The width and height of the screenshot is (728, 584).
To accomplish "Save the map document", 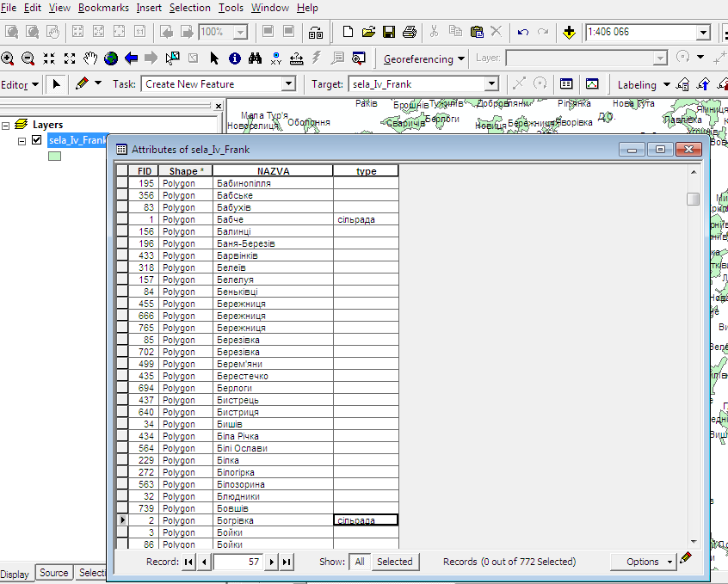I will [x=389, y=32].
